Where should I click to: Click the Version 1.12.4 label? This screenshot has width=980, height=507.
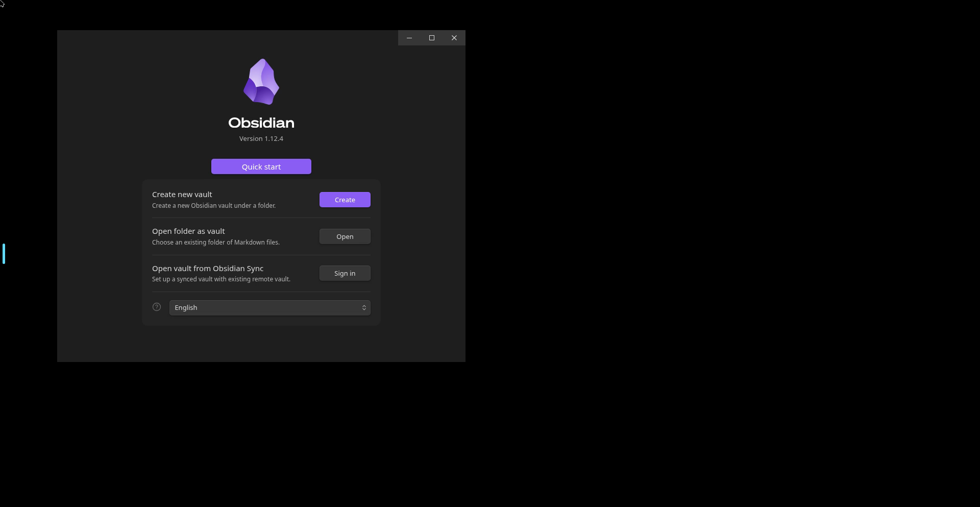[x=261, y=138]
